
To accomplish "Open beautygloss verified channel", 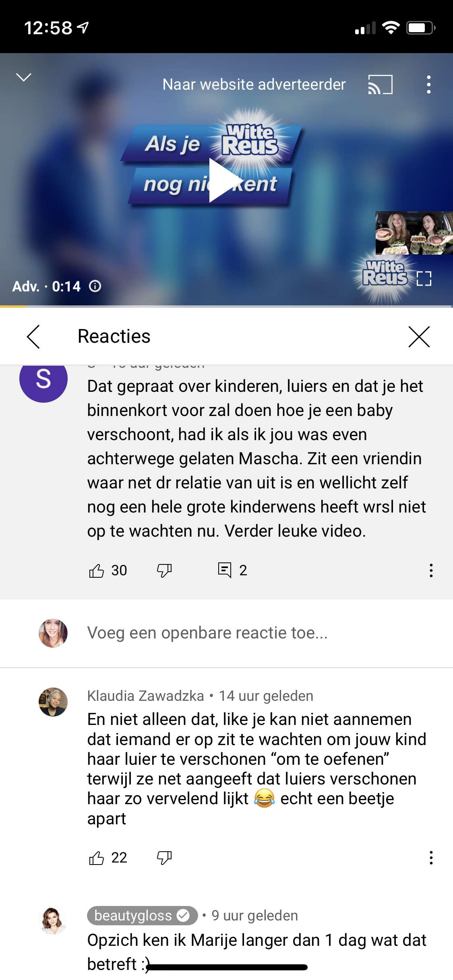I will coord(142,916).
